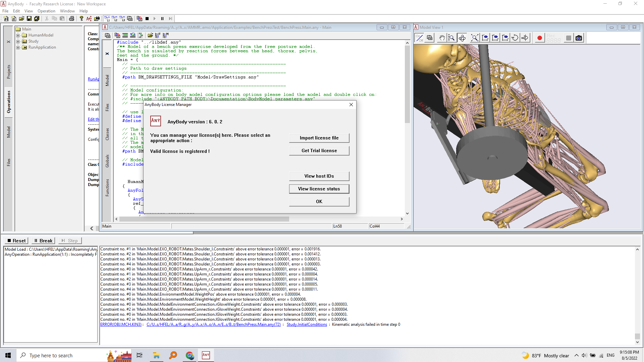Click the Load model icon in editor toolbar
This screenshot has width=644, height=362.
[x=117, y=35]
